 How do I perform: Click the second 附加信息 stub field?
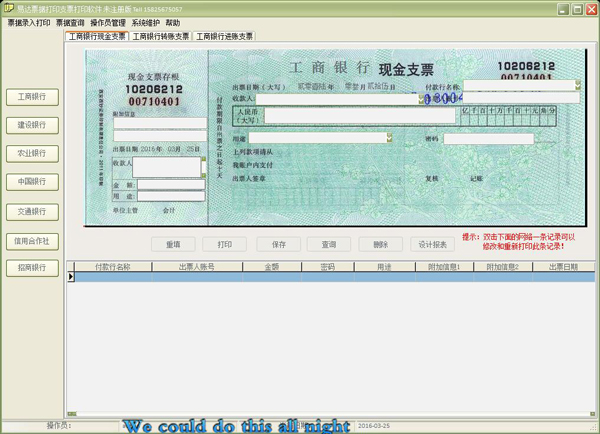pyautogui.click(x=160, y=136)
